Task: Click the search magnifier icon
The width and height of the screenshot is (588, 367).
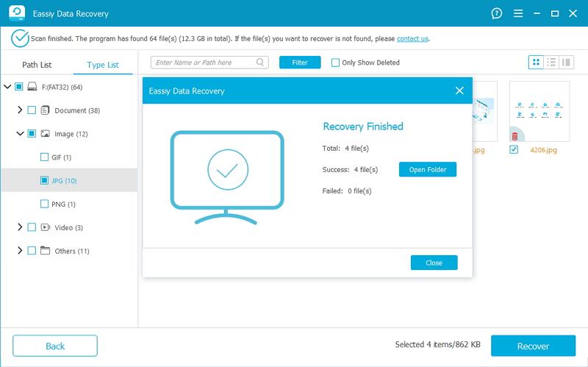Action: point(260,62)
